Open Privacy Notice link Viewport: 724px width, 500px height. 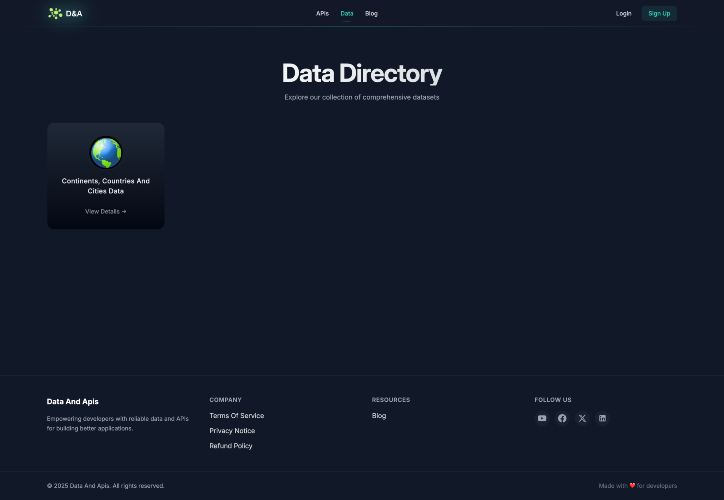[x=232, y=431]
